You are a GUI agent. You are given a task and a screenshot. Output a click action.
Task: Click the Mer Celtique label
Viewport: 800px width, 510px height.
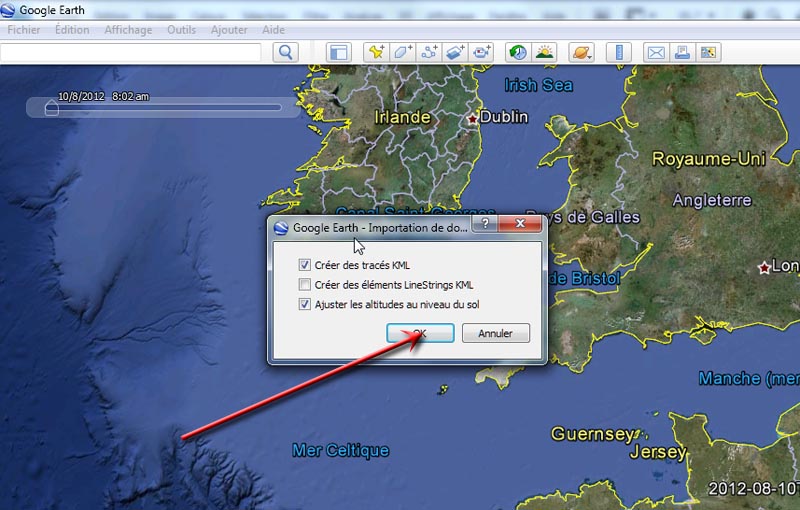(341, 450)
